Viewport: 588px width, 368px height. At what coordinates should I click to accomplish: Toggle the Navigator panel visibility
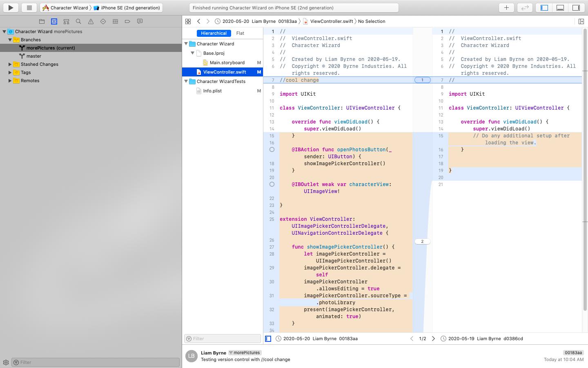(544, 7)
